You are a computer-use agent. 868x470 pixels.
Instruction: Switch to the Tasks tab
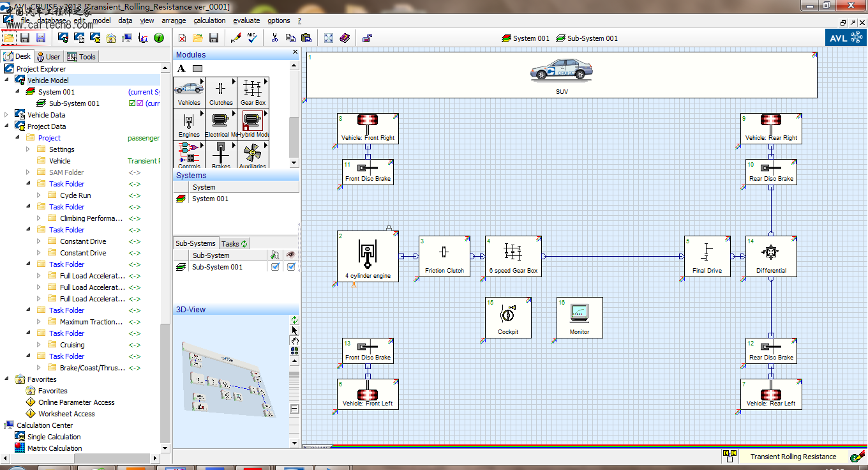click(x=234, y=243)
